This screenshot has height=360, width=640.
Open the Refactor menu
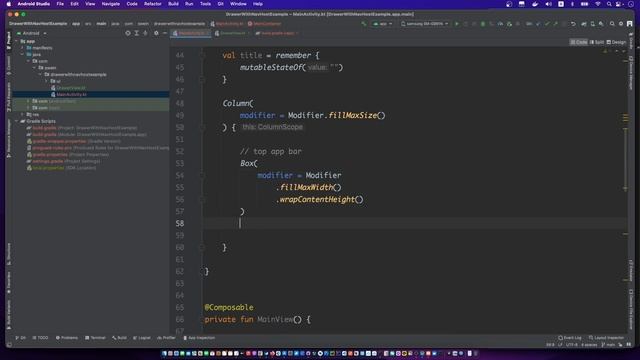pos(153,4)
